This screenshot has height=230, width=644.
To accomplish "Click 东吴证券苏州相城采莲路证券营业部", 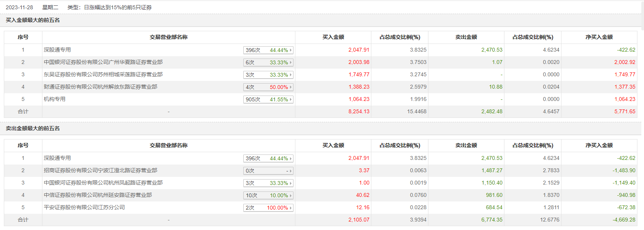I will click(x=103, y=74).
